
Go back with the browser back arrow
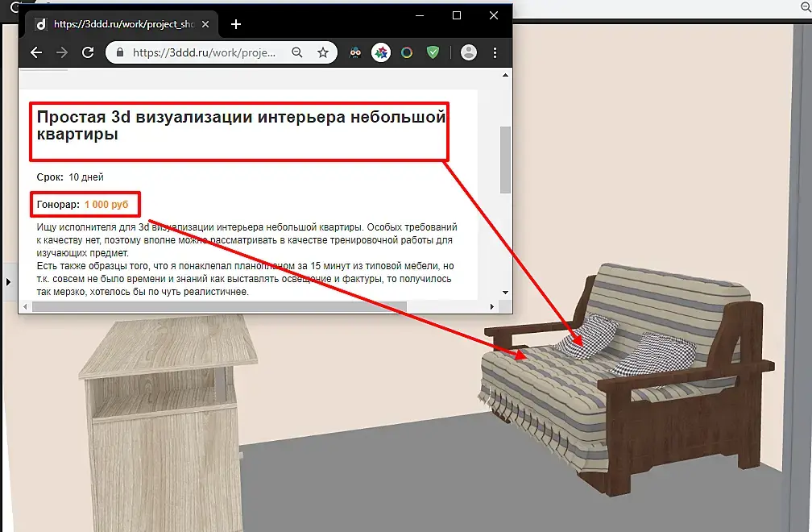click(x=35, y=52)
